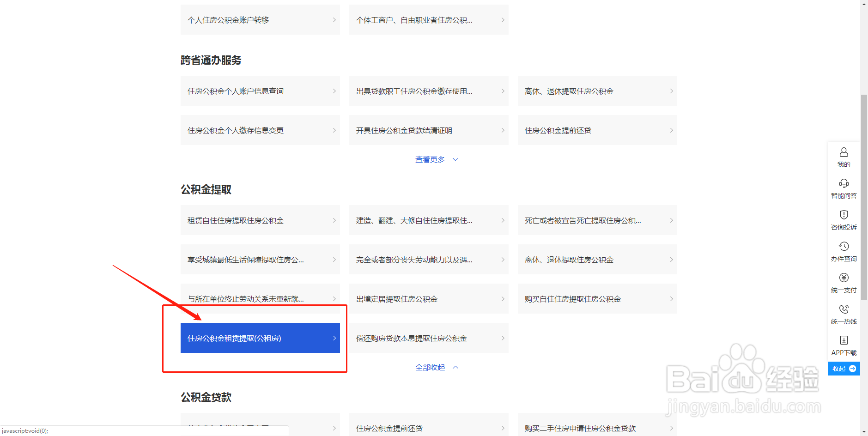
Task: Open 租赁自住住房提取住房公积金
Action: (260, 220)
